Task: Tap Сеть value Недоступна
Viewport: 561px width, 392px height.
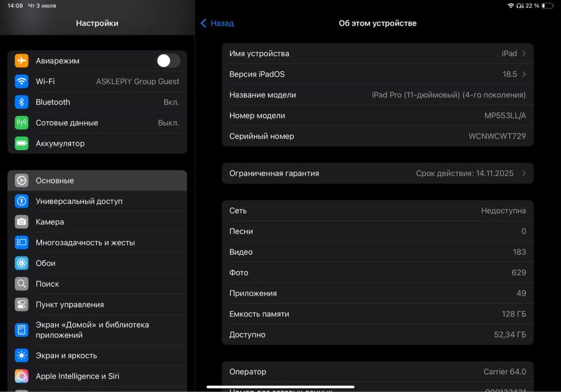Action: (x=503, y=211)
